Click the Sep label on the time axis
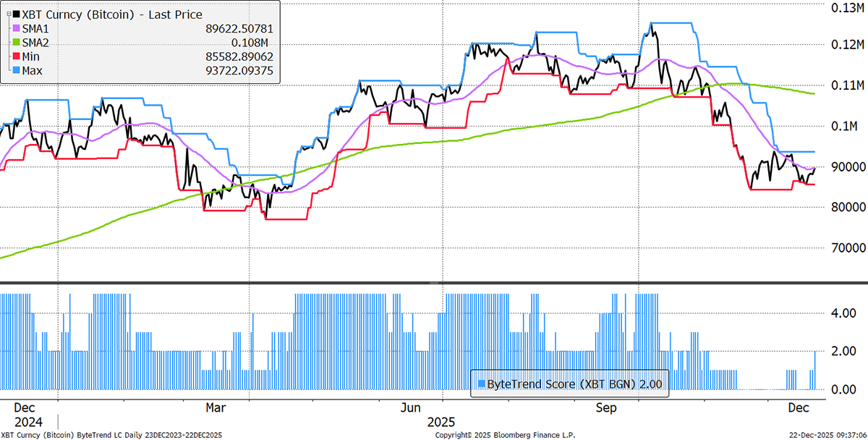The height and width of the screenshot is (440, 868). coord(605,408)
